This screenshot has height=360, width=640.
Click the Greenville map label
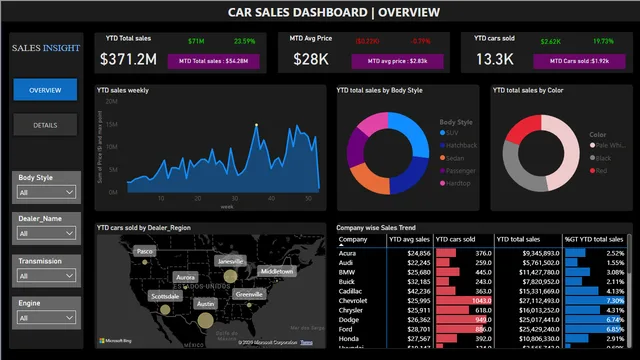249,294
